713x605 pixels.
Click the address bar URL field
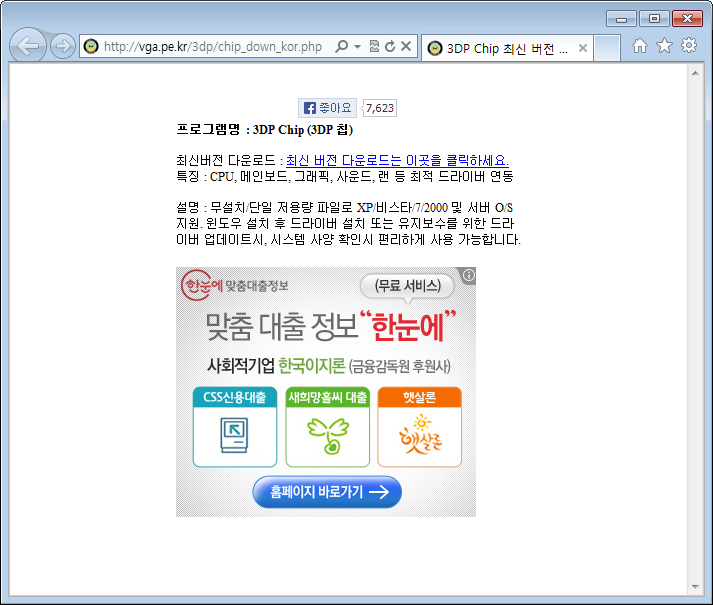click(213, 46)
